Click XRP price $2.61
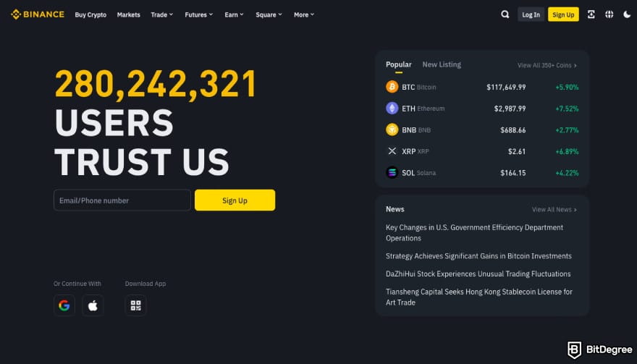 point(517,151)
